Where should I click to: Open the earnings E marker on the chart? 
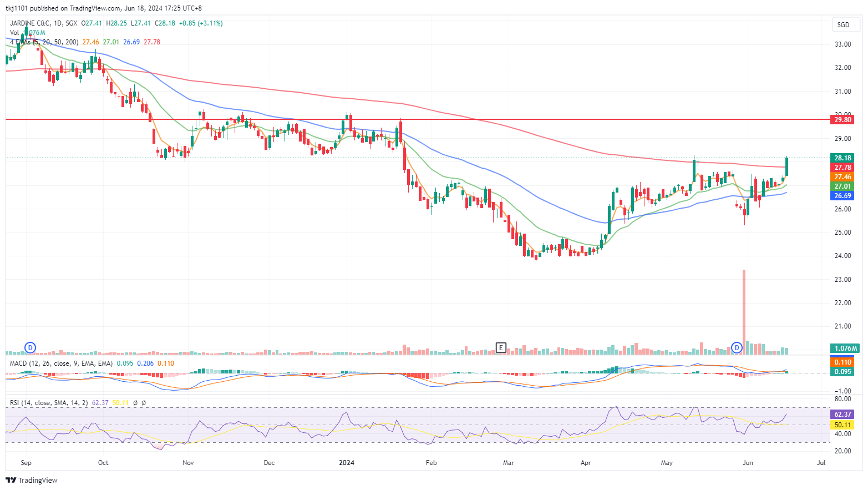(x=501, y=348)
